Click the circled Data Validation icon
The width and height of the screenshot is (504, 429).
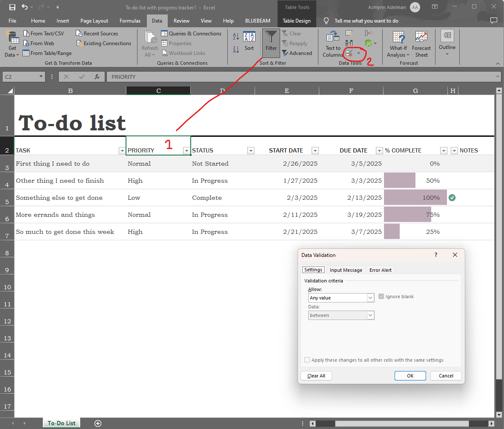click(x=349, y=53)
